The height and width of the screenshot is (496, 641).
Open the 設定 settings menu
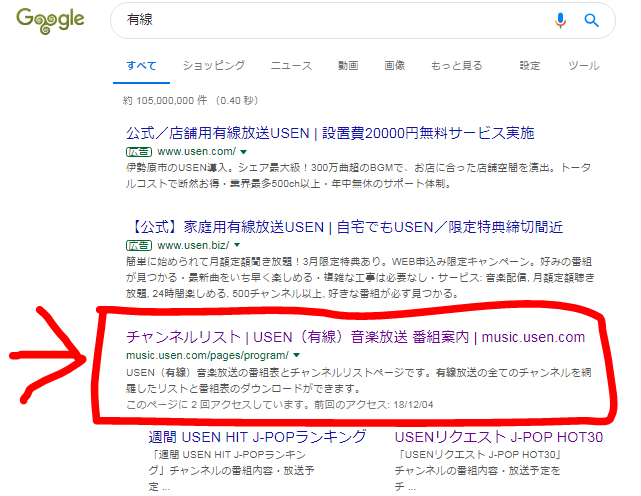pos(530,66)
